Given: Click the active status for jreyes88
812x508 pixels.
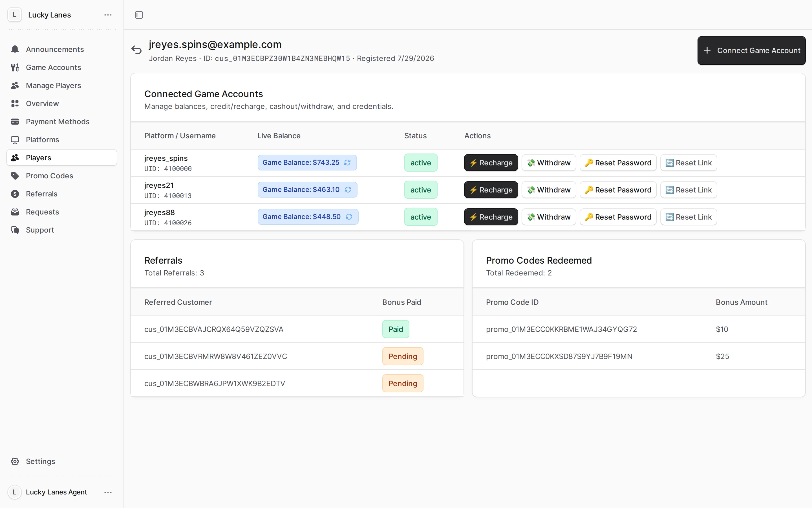Looking at the screenshot, I should point(421,217).
